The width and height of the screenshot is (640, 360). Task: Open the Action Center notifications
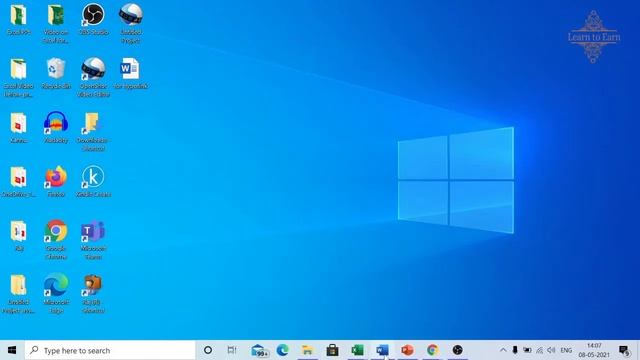(x=624, y=350)
